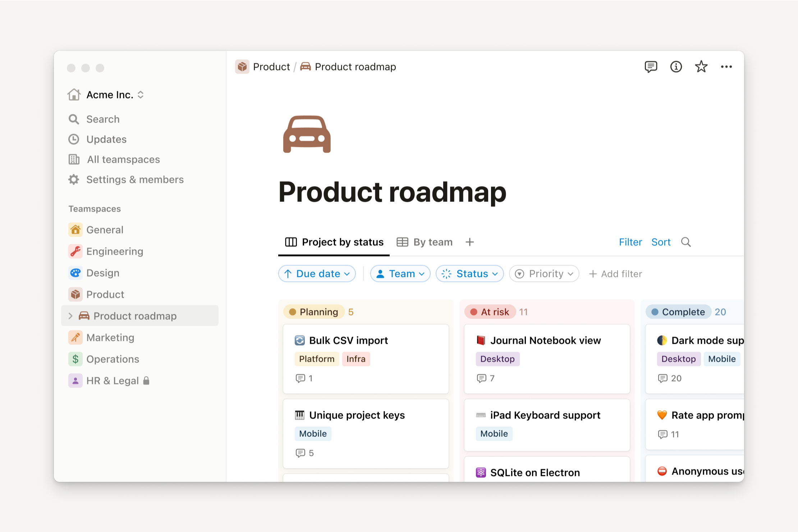
Task: Click the database search magnifier icon
Action: click(x=686, y=242)
